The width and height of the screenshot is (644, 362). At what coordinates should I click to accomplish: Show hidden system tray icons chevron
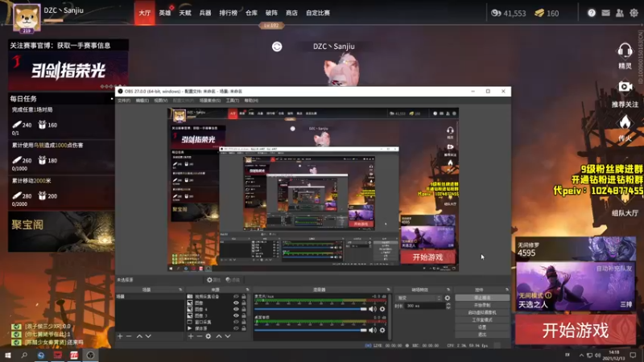[581, 355]
